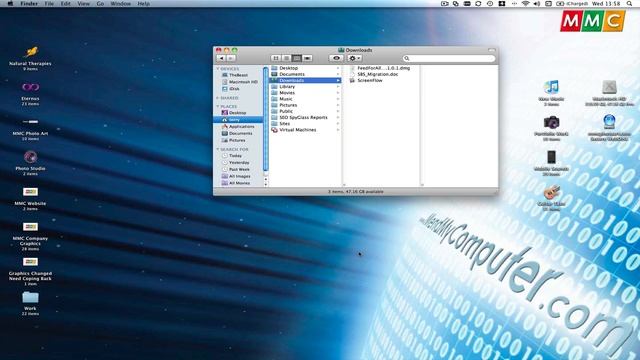Click the Quick Look eye button
The width and height of the screenshot is (640, 360).
(x=336, y=58)
